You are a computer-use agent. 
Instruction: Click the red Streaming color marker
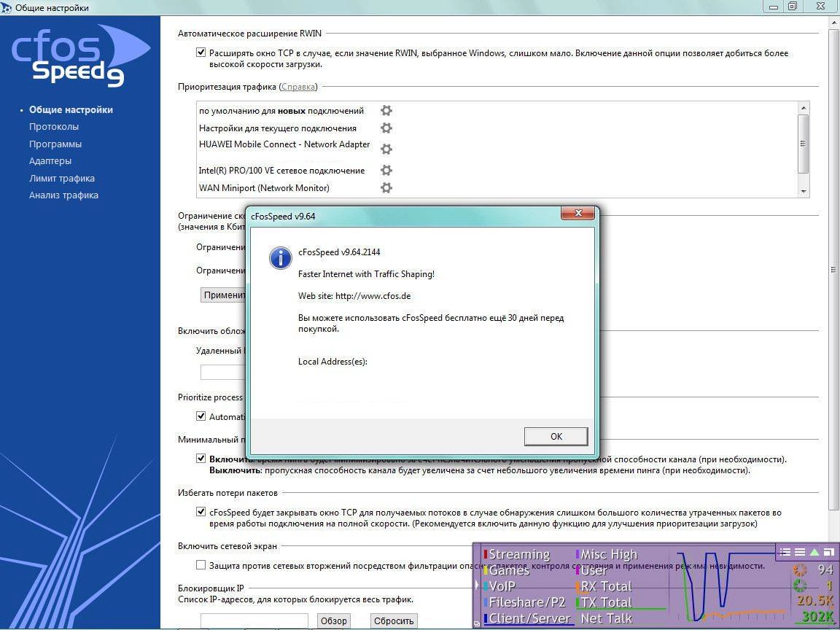tap(486, 554)
